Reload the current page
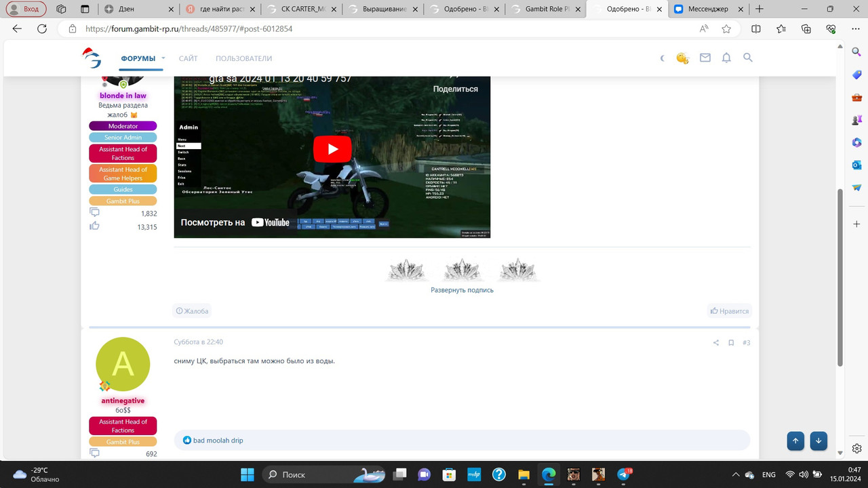 pyautogui.click(x=42, y=29)
